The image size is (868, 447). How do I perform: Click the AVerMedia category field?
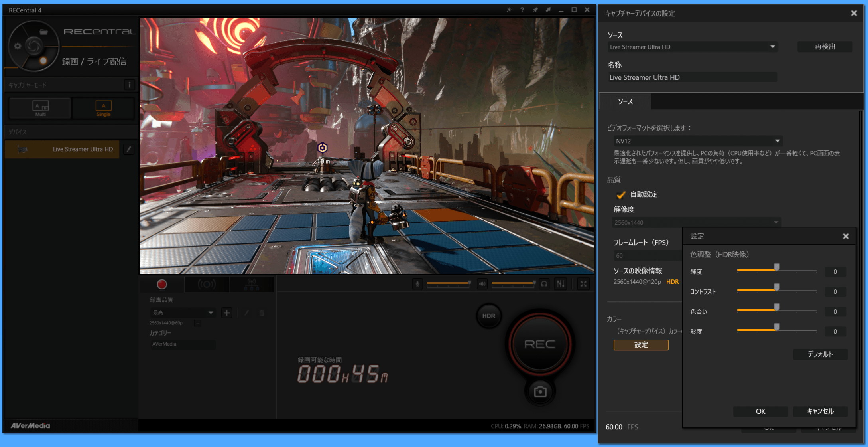[x=183, y=344]
